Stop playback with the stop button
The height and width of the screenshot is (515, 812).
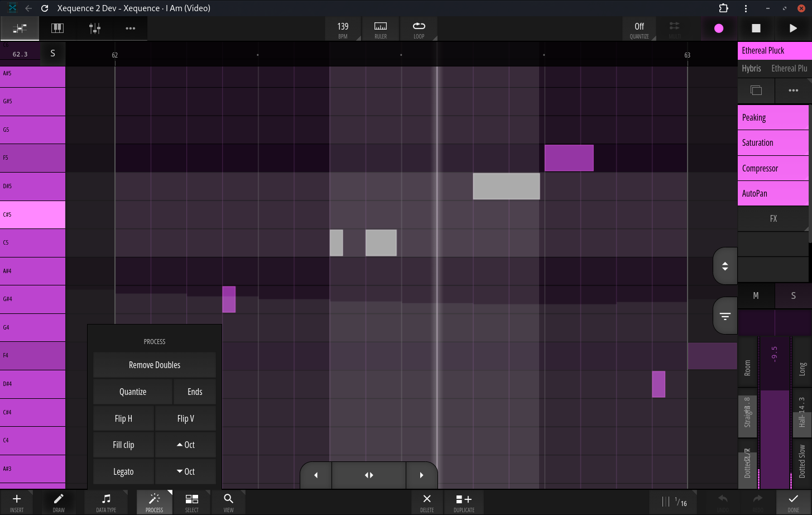pyautogui.click(x=756, y=28)
